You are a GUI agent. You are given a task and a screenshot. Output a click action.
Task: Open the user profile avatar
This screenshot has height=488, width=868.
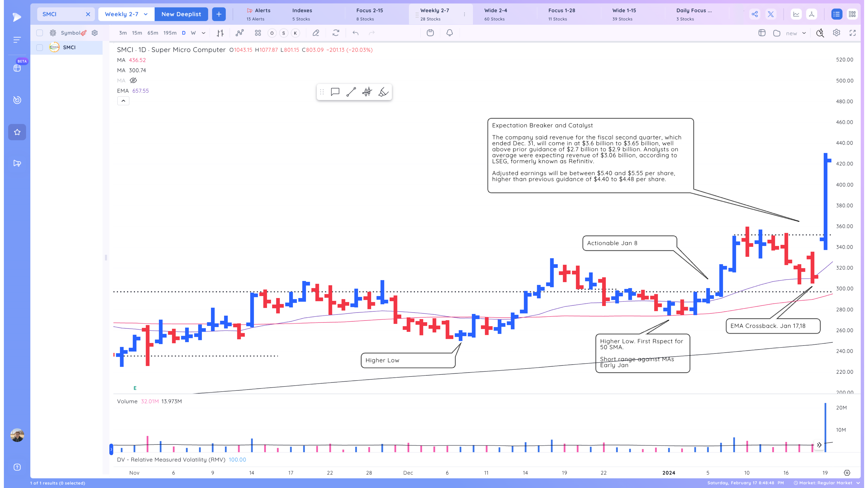(17, 435)
